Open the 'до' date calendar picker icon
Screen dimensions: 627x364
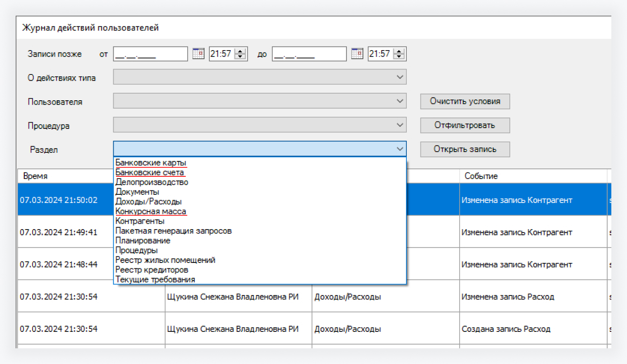click(x=357, y=53)
